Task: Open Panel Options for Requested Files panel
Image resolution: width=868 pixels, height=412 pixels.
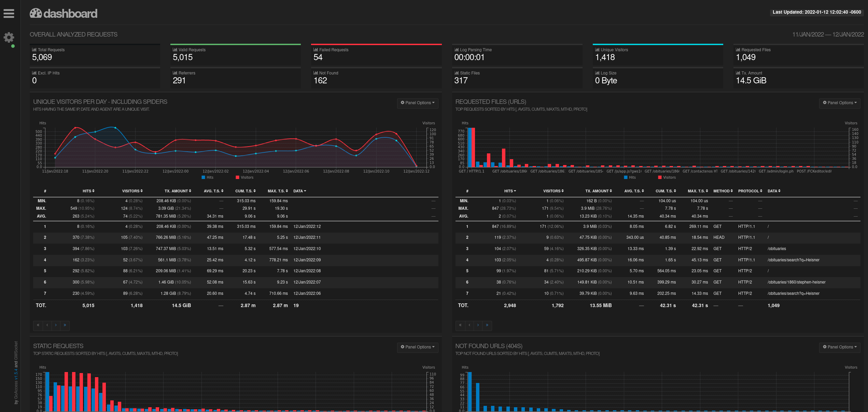Action: 840,103
